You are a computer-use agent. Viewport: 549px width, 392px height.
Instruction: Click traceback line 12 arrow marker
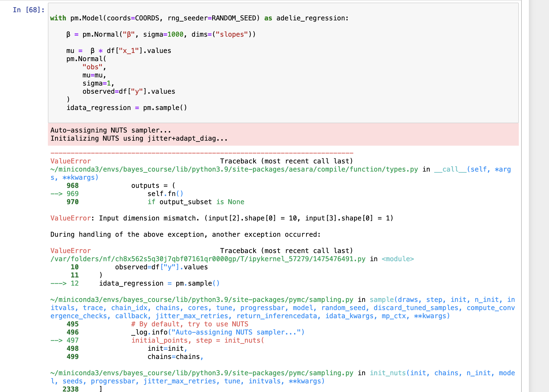click(x=58, y=283)
